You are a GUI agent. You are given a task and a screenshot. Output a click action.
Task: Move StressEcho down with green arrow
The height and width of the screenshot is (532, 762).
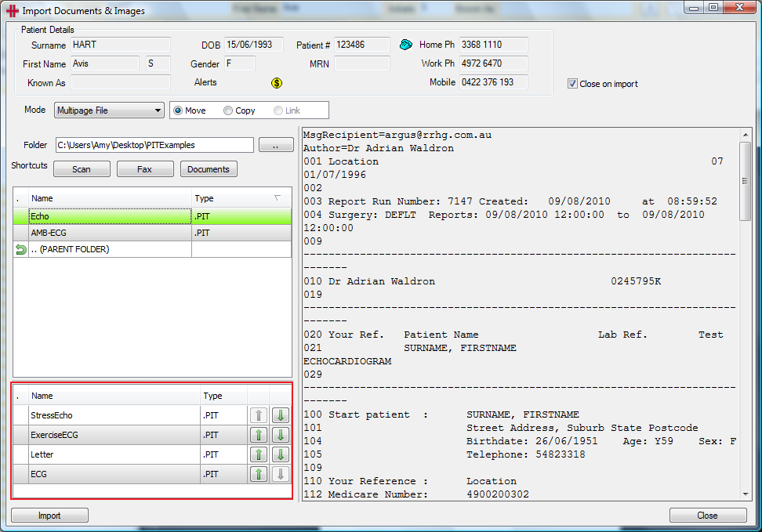281,415
